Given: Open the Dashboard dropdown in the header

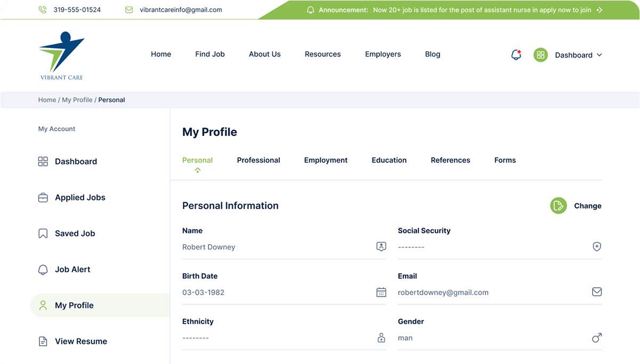Looking at the screenshot, I should (x=578, y=55).
